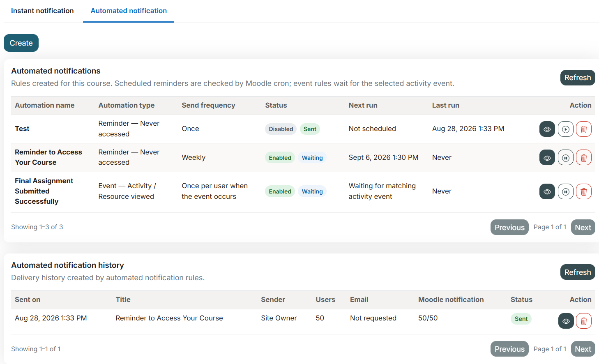The image size is (599, 364).
Task: Click Waiting for matching activity event text
Action: 382,191
